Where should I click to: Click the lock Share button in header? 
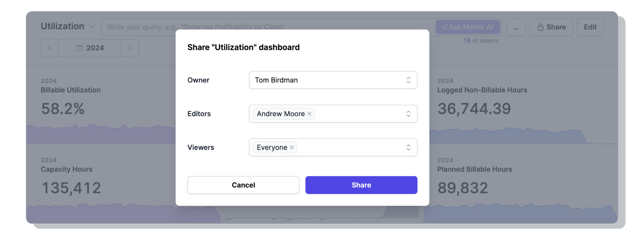pyautogui.click(x=551, y=27)
